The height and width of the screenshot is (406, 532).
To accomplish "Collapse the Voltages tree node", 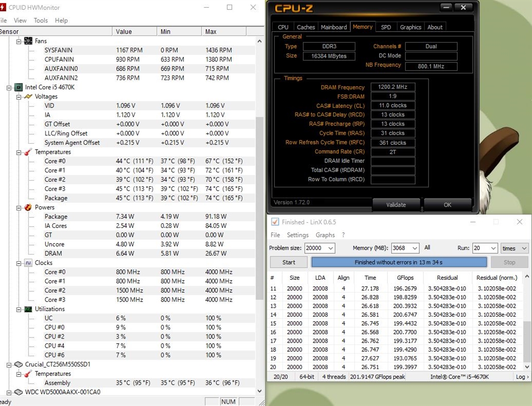I will 19,97.
